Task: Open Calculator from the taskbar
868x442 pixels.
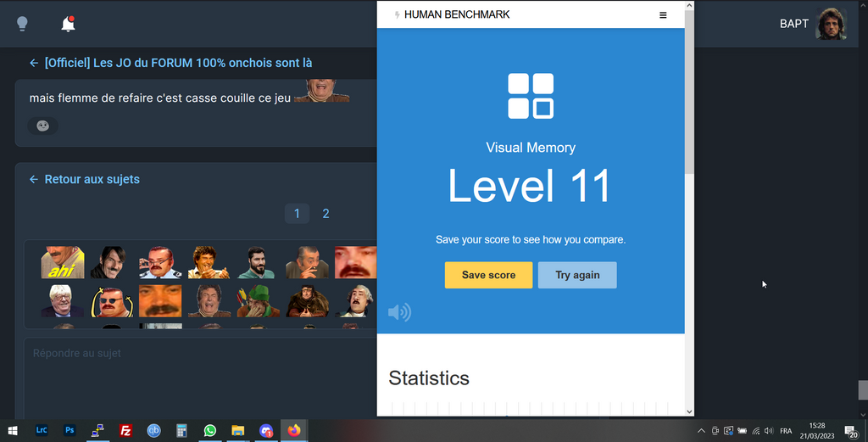Action: pyautogui.click(x=181, y=430)
